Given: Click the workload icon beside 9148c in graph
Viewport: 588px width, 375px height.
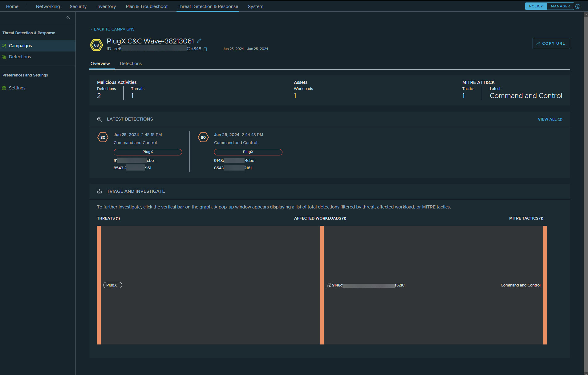Looking at the screenshot, I should pos(329,285).
